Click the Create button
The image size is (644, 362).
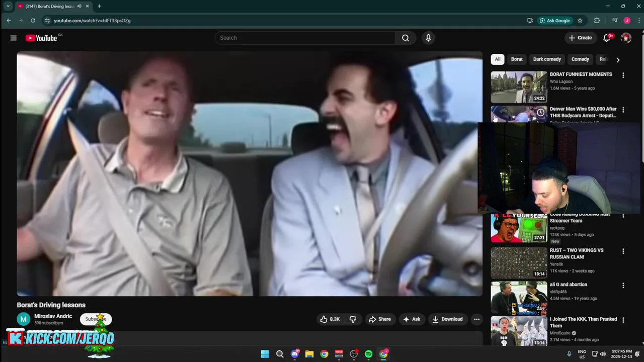pyautogui.click(x=580, y=38)
